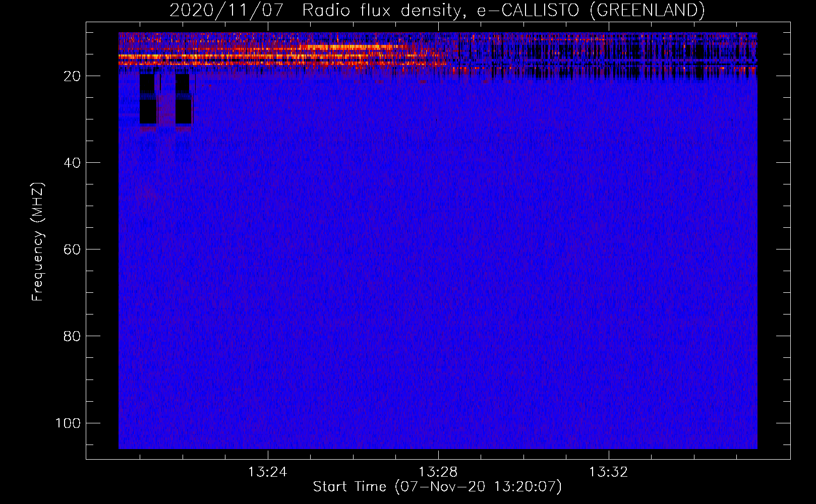Click the plot title 'Radio flux density, e-CALLISTO (GREENLAND)'
Image resolution: width=816 pixels, height=504 pixels.
(x=503, y=10)
